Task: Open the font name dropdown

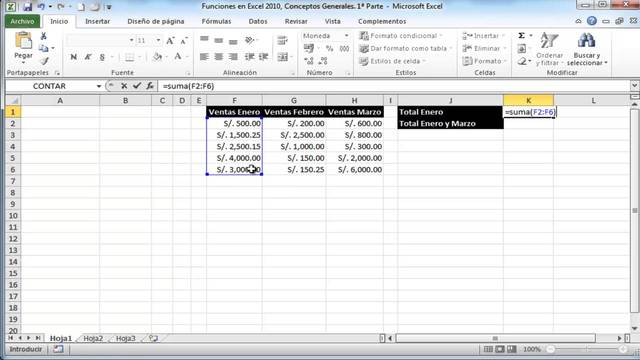Action: (x=131, y=40)
